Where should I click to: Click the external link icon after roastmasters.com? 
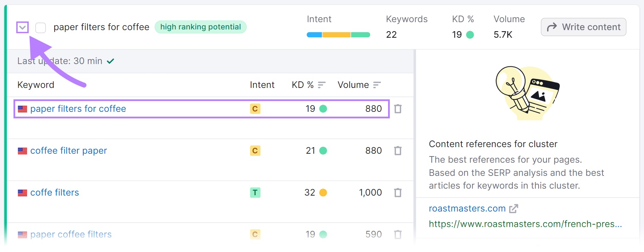coord(514,208)
